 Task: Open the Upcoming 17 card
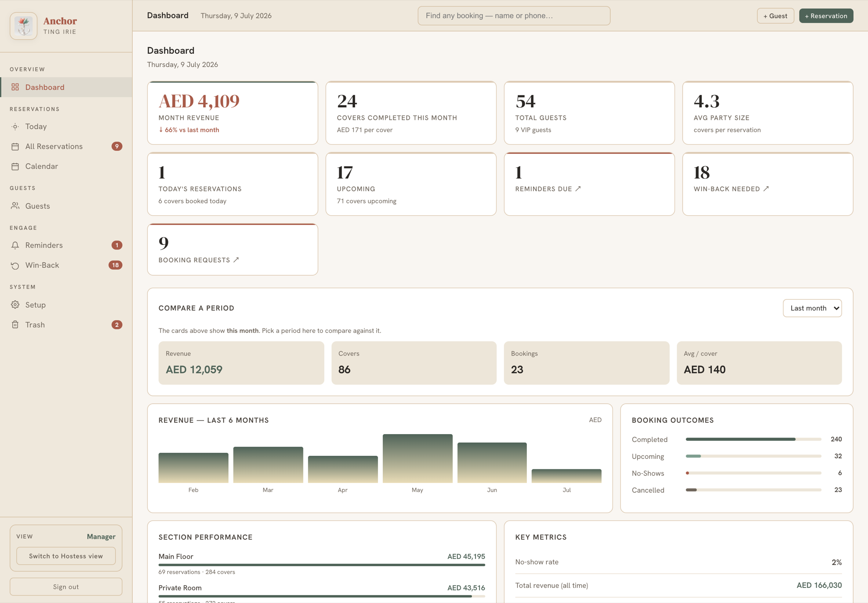pos(411,184)
